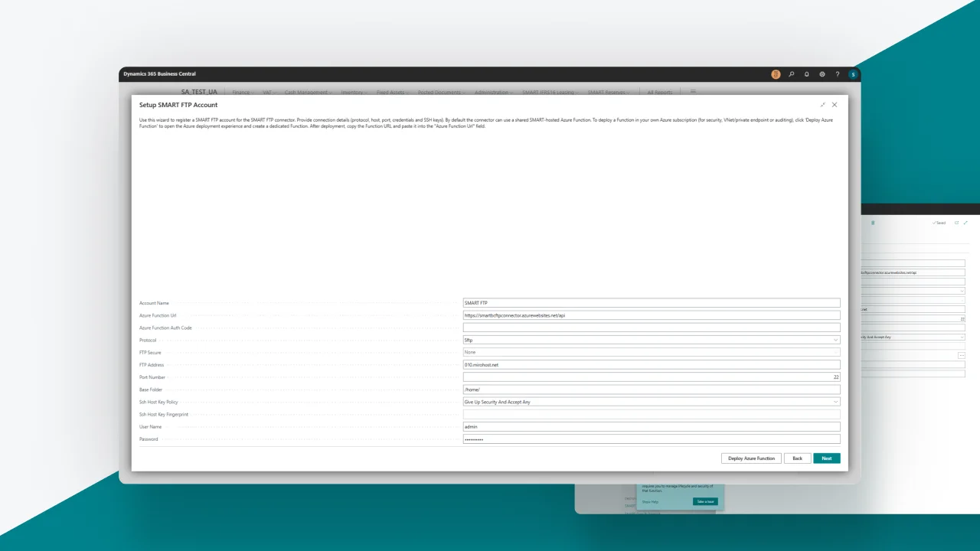Open the Cash Management dropdown
980x551 pixels.
[x=309, y=92]
